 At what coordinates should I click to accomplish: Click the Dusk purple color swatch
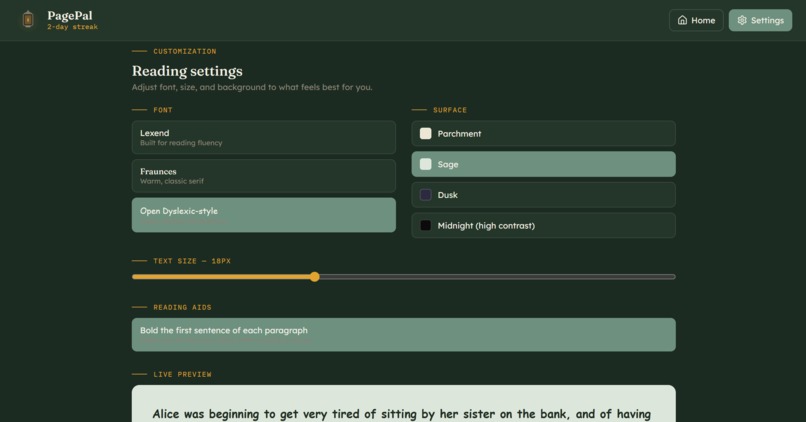coord(426,195)
